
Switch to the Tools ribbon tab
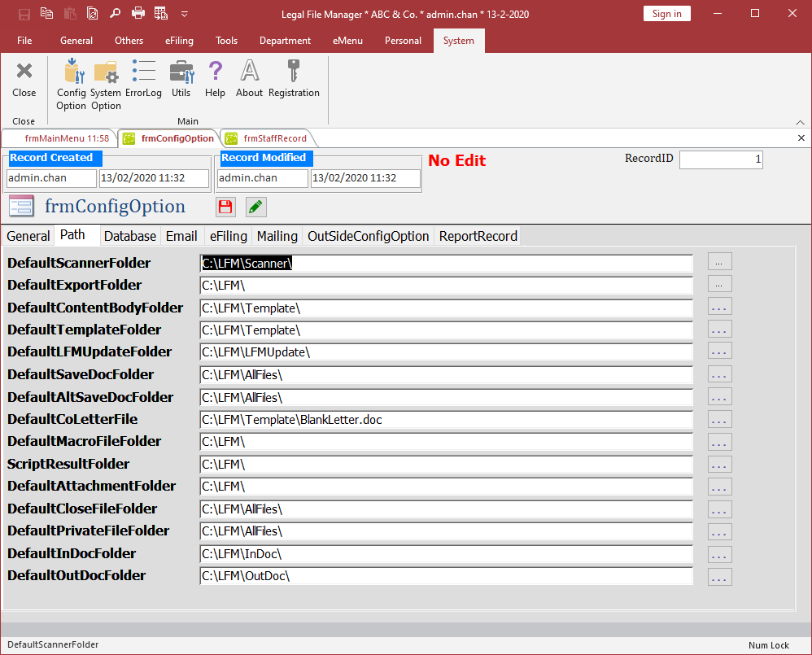[x=226, y=41]
